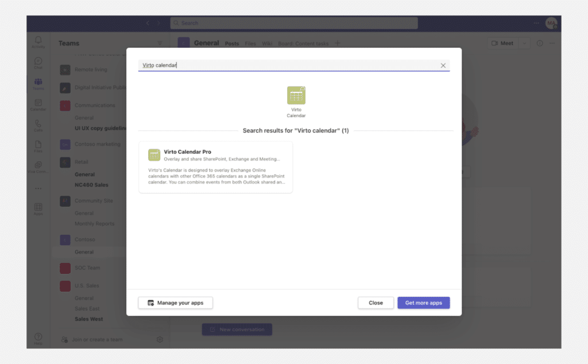
Task: Open the Apps store icon
Action: (38, 209)
